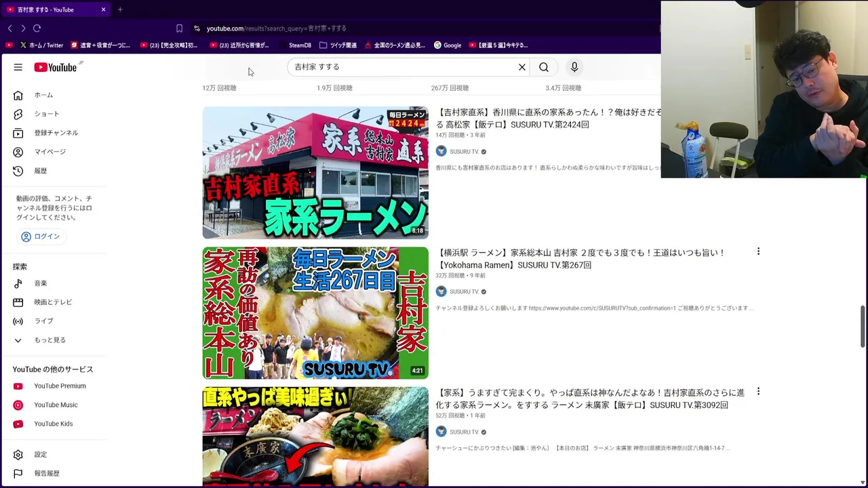Click the 履歴 clock icon
868x488 pixels.
pyautogui.click(x=18, y=171)
